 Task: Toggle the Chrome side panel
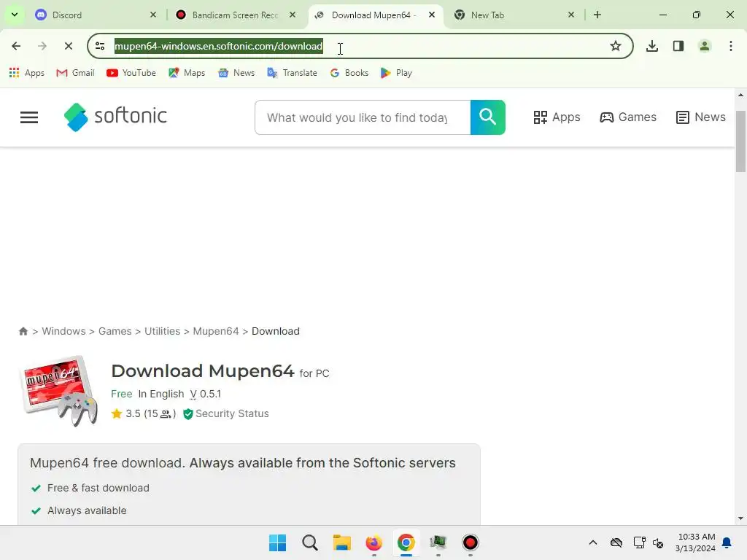[678, 46]
